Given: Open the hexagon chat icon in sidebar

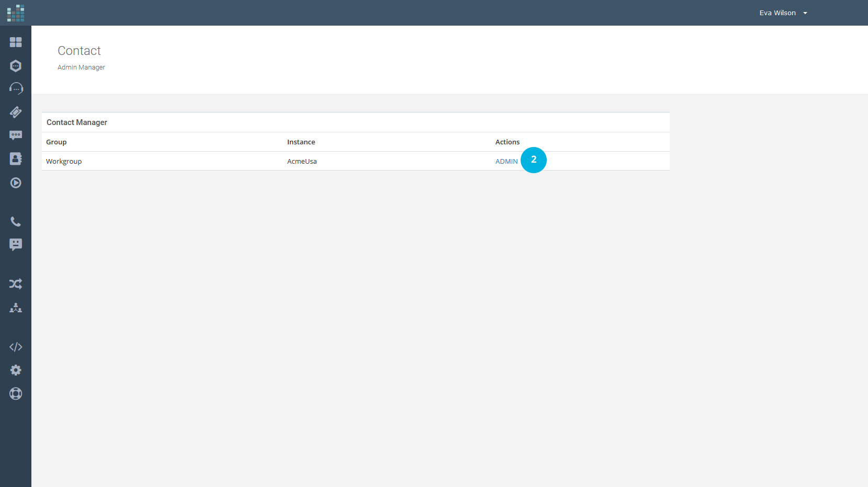Looking at the screenshot, I should click(16, 66).
